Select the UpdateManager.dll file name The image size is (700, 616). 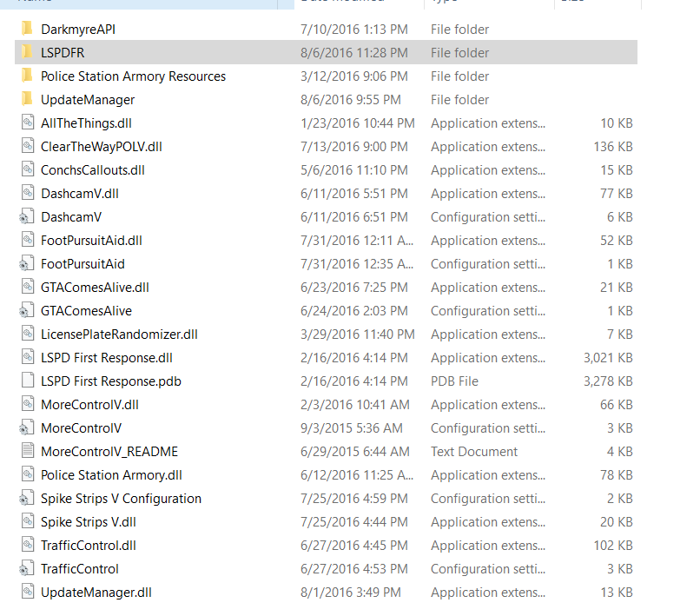coord(96,593)
